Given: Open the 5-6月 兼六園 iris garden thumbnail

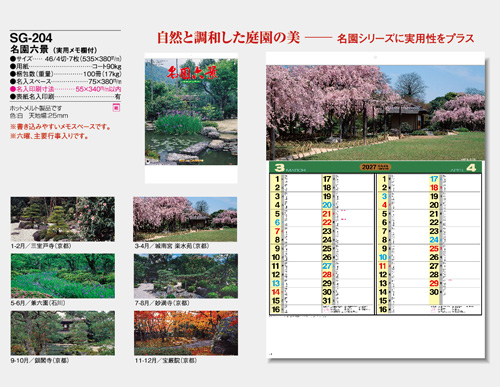Looking at the screenshot, I should click(x=63, y=276).
